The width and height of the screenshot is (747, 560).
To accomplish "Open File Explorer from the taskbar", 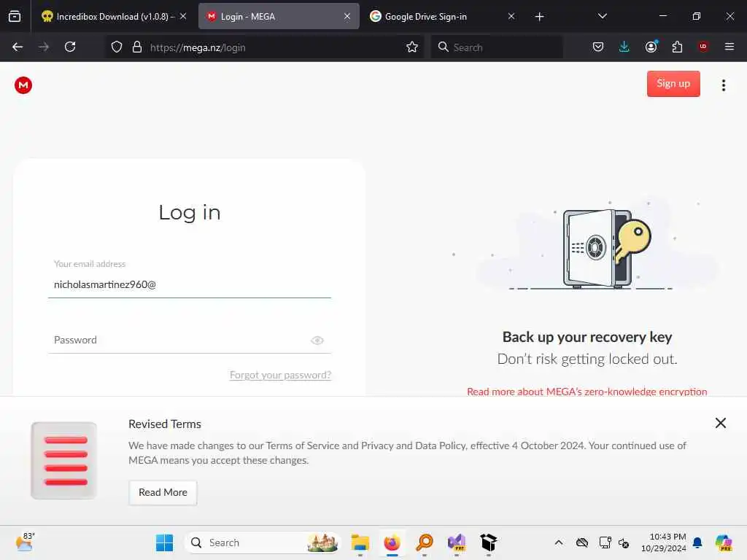I will [360, 542].
